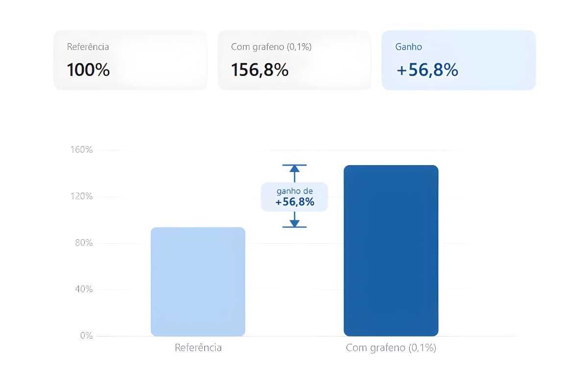Click the 120% y-axis label
The width and height of the screenshot is (588, 392).
click(81, 196)
